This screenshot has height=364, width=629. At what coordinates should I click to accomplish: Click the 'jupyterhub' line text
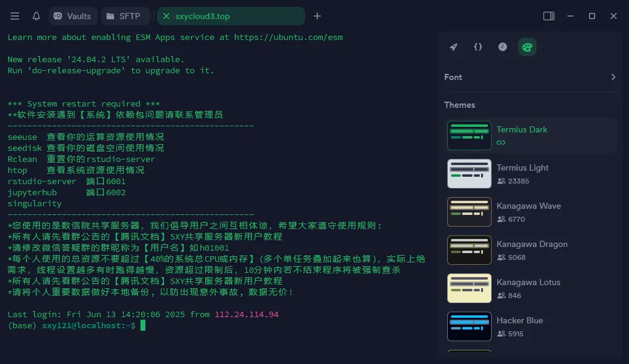click(x=32, y=192)
